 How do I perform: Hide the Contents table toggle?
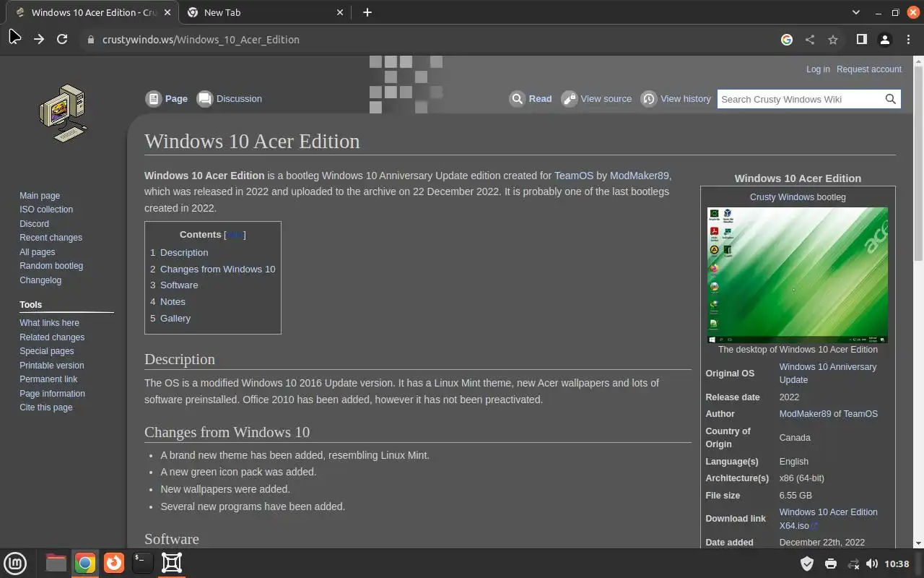pyautogui.click(x=235, y=235)
